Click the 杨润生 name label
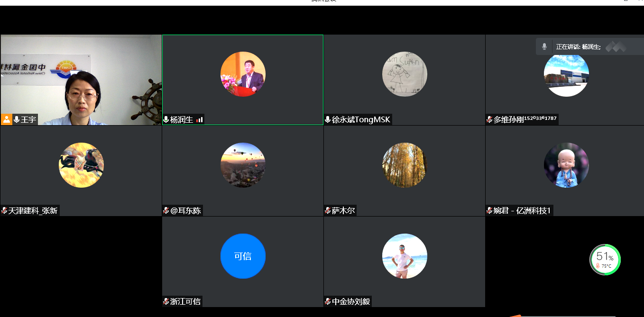Viewport: 644px width, 317px height. [183, 119]
